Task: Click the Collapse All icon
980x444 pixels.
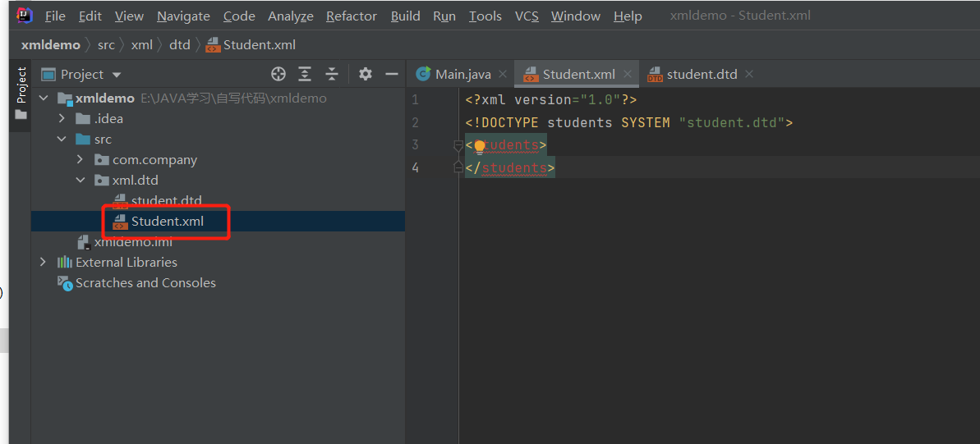Action: pos(332,75)
